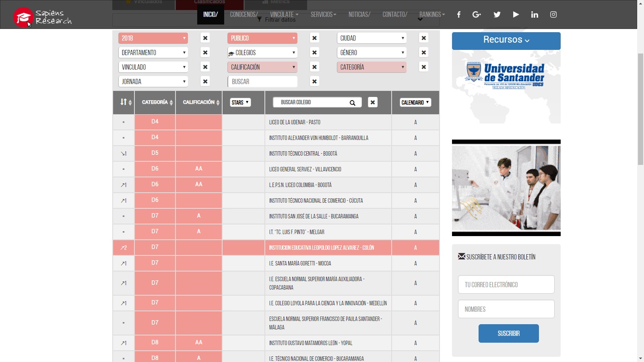644x362 pixels.
Task: Clear the BUSCAR text filter
Action: click(x=315, y=82)
